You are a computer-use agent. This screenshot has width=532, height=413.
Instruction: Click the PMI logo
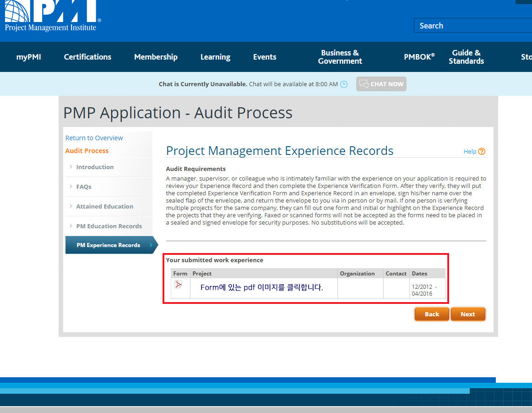coord(53,16)
